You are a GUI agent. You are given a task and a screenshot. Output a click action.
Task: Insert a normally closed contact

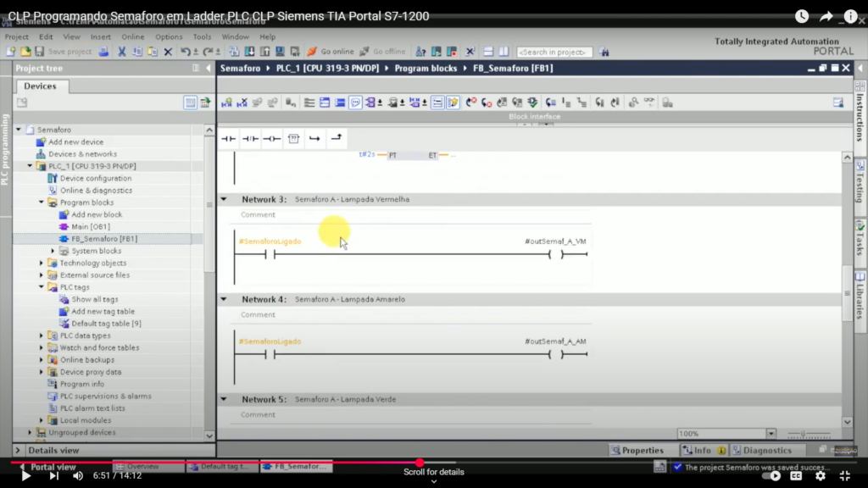[x=250, y=138]
